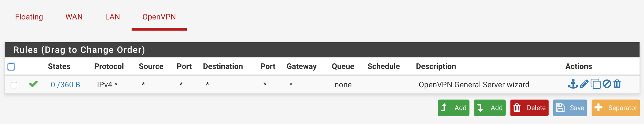Screen dimensions: 644x124
Task: Select the LAN tab
Action: 112,17
